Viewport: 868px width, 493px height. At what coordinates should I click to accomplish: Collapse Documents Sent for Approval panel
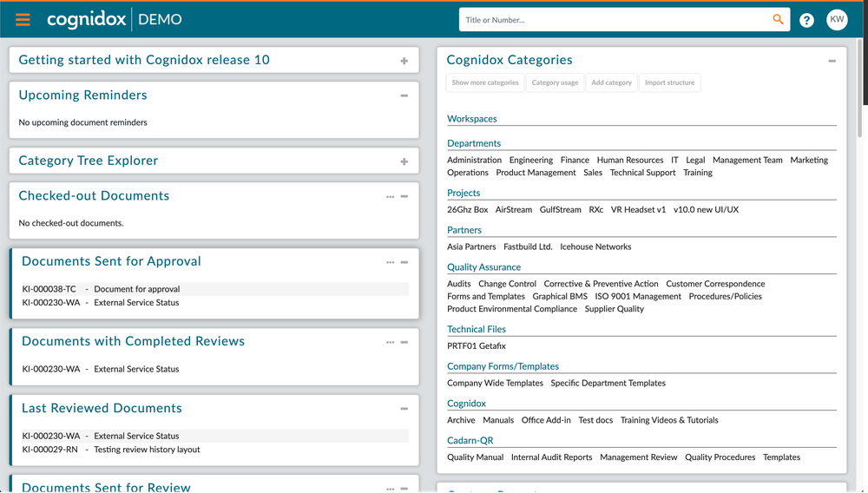(404, 262)
